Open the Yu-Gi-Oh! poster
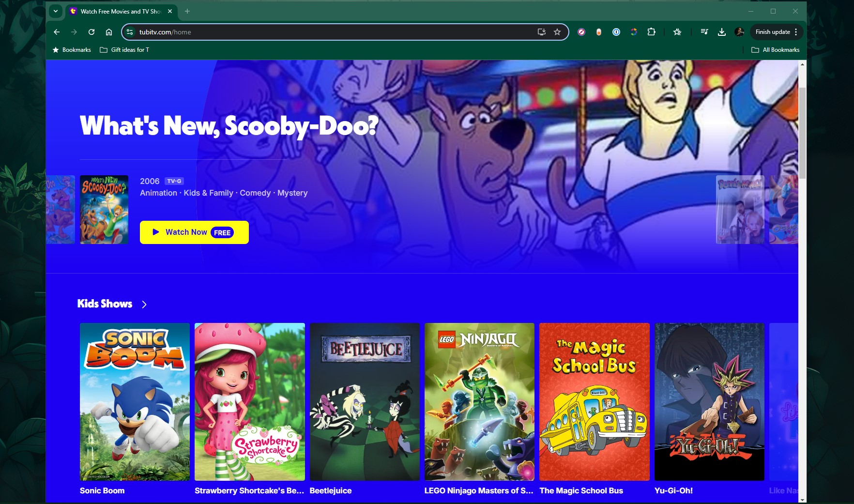Viewport: 854px width, 504px height. (709, 402)
